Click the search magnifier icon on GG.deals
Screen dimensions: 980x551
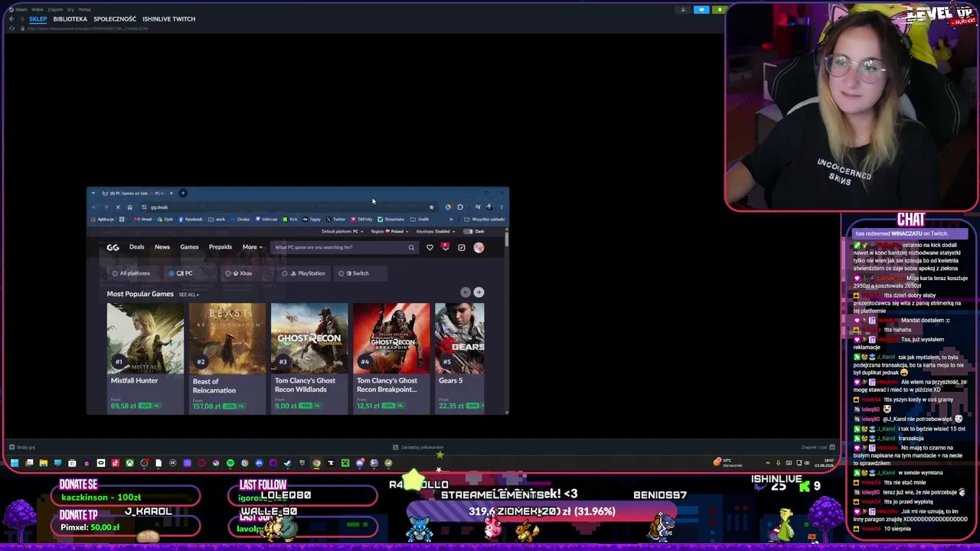coord(411,247)
